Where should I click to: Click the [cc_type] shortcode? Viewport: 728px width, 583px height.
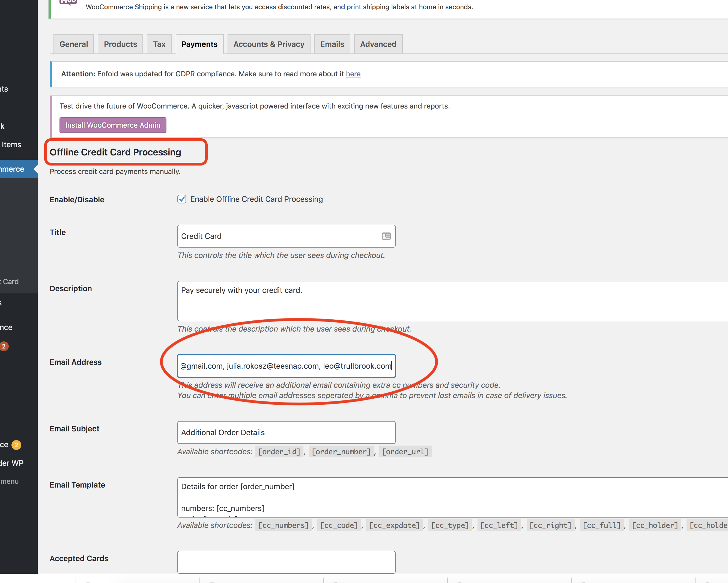tap(450, 525)
